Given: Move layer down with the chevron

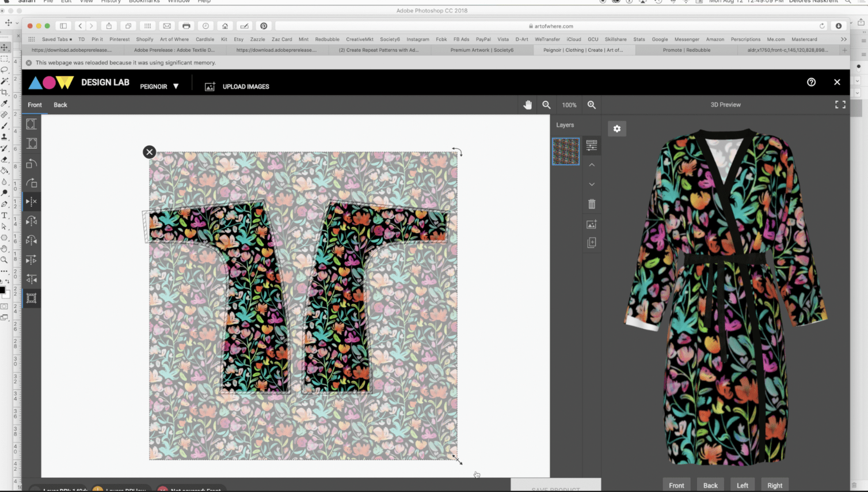Looking at the screenshot, I should 592,184.
